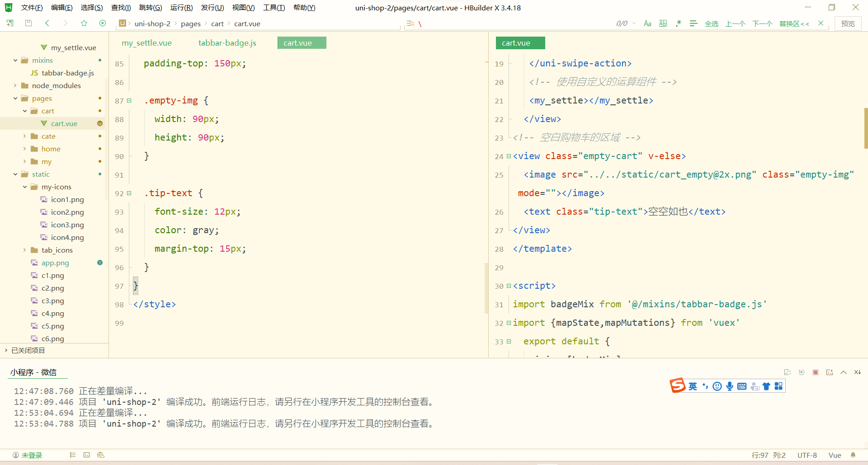Click the search-in-files icon beside search box
This screenshot has height=465, width=868.
coord(410,23)
